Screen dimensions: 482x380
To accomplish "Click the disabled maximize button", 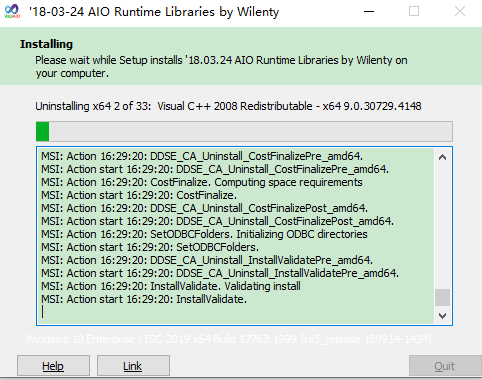I will tap(414, 11).
